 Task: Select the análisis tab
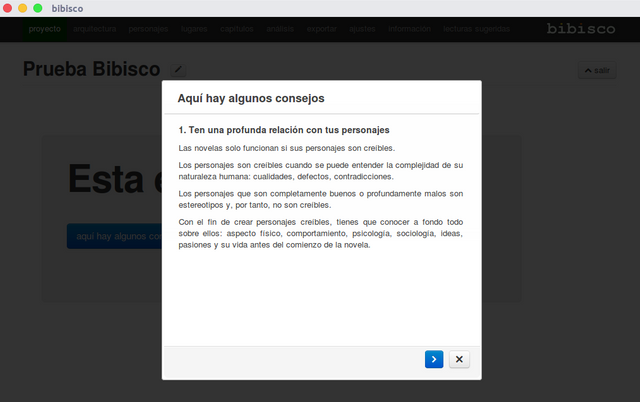pos(280,29)
